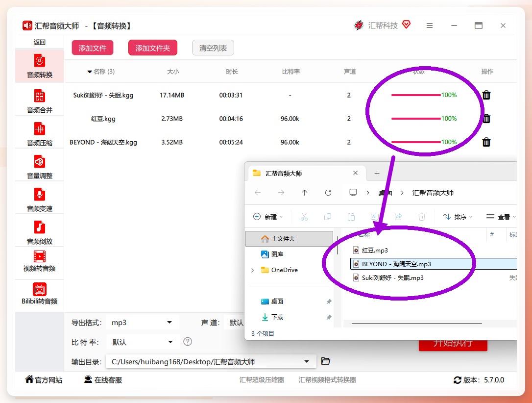This screenshot has height=403, width=532.
Task: Open the 音频合并 audio merge tool
Action: point(39,101)
